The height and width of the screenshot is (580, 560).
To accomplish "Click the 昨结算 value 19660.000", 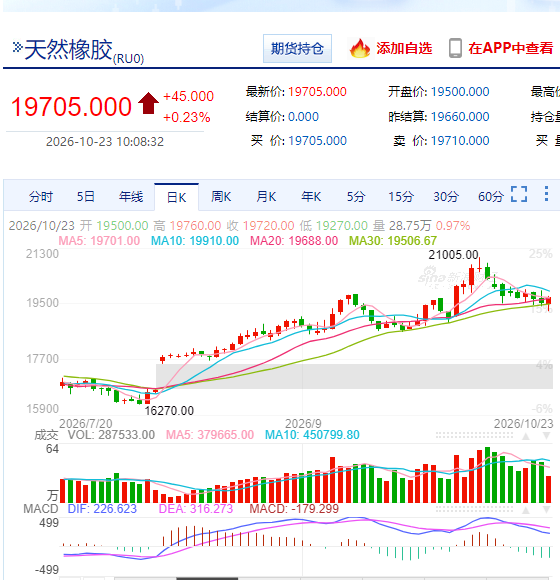I will [x=460, y=117].
